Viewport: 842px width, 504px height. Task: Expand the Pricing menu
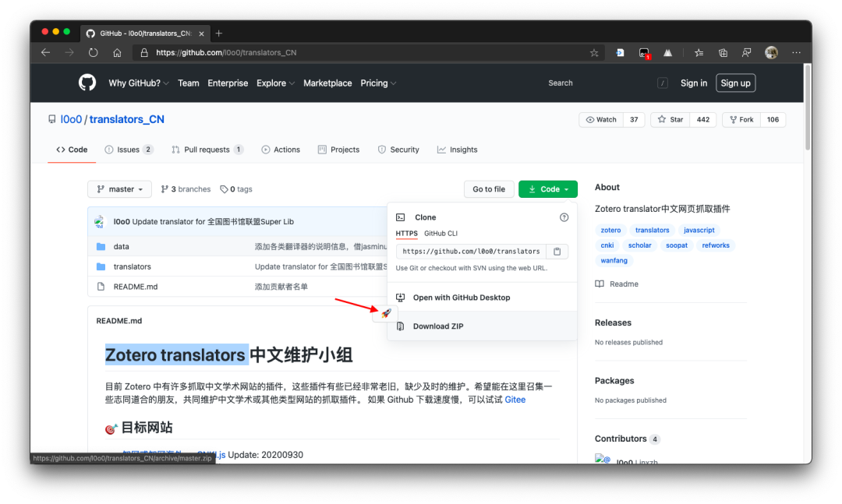pyautogui.click(x=378, y=83)
